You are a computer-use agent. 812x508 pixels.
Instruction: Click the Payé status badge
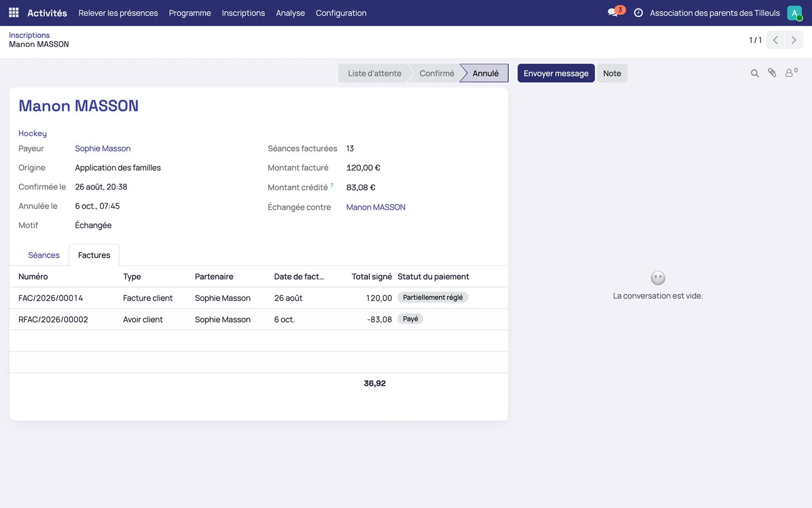pos(411,319)
